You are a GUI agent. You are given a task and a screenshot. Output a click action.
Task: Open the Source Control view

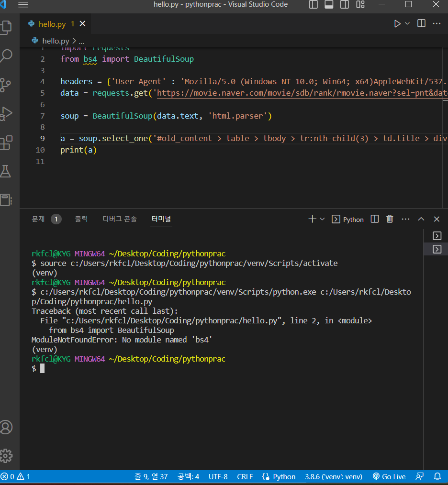[6, 85]
